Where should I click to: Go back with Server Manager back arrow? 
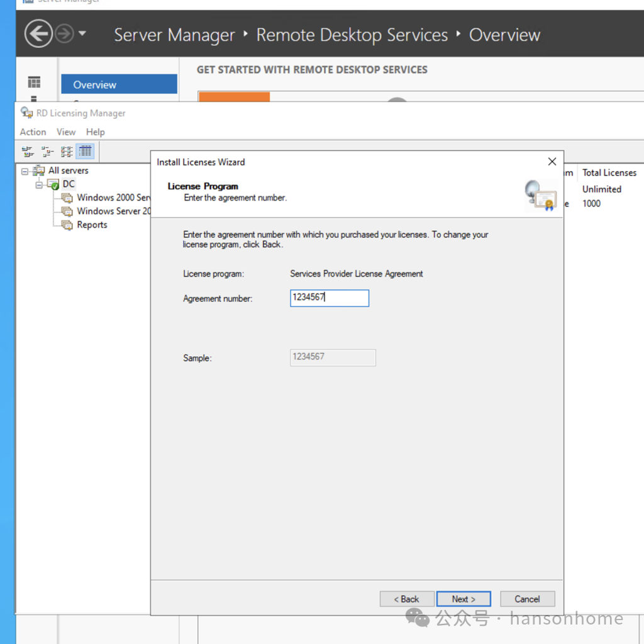[x=38, y=34]
